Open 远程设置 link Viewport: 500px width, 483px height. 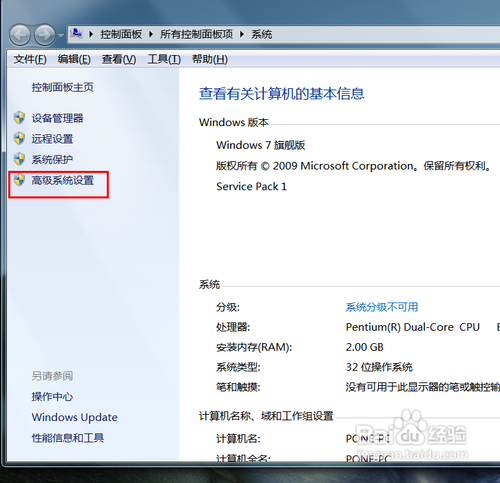(x=52, y=139)
